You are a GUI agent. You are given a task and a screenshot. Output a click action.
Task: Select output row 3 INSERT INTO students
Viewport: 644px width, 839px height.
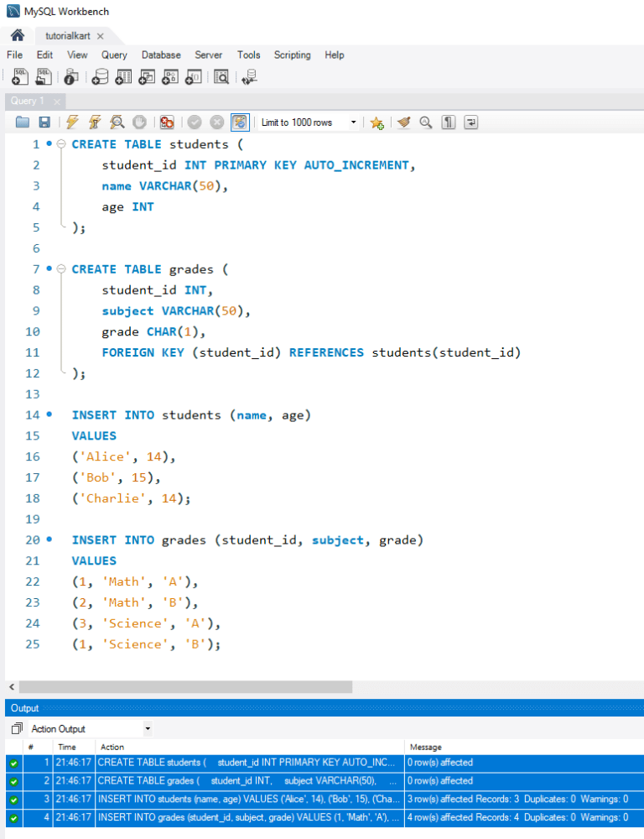[325, 799]
